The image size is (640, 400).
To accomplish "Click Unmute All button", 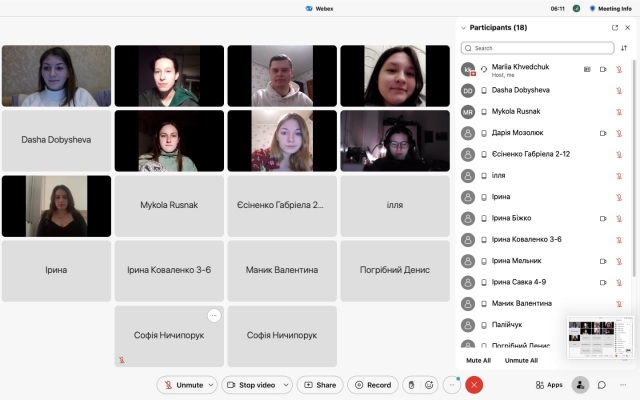I will coord(521,360).
